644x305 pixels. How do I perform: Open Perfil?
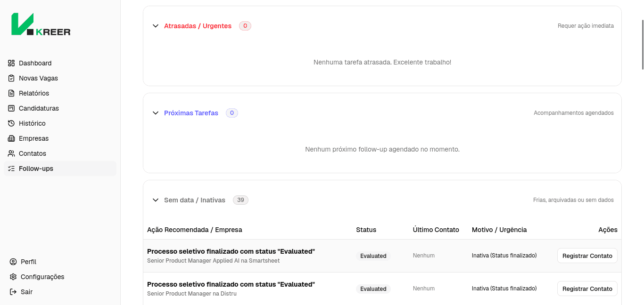[x=60, y=262]
